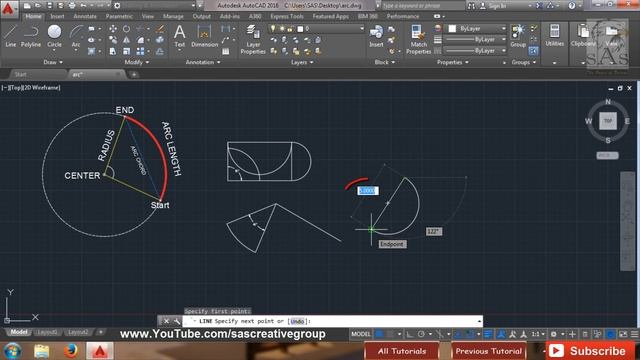Screen dimensions: 640x360
Task: Click the Move tool in Modify panel
Action: [x=113, y=29]
